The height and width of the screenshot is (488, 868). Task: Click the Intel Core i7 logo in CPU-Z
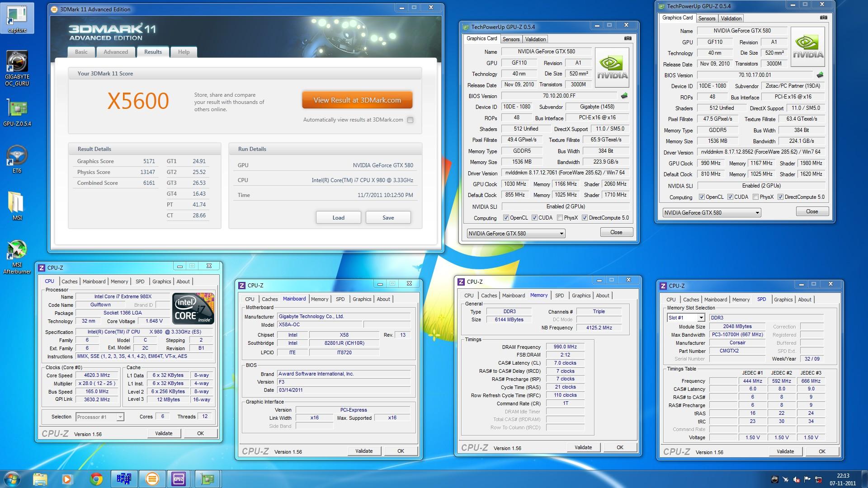(193, 308)
